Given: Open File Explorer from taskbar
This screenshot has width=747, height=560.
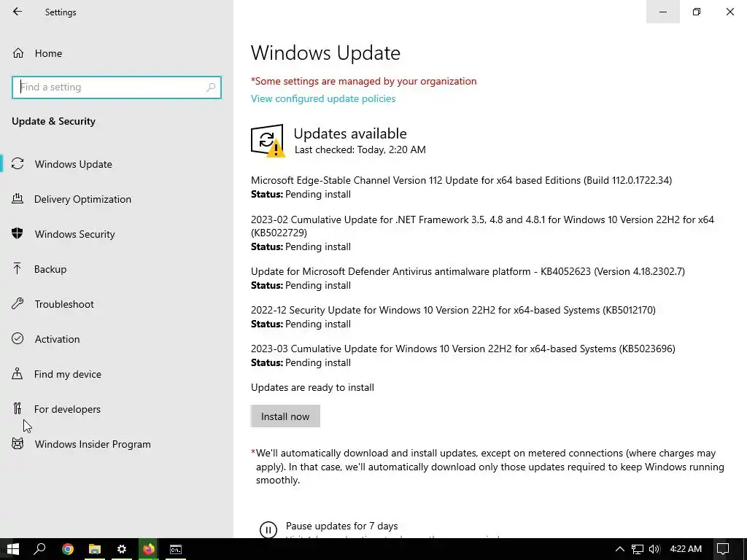Looking at the screenshot, I should point(95,549).
